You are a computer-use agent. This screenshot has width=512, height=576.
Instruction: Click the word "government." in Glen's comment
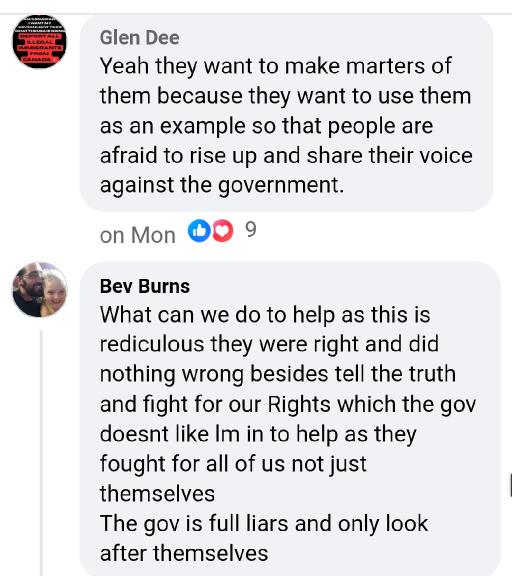tap(281, 185)
